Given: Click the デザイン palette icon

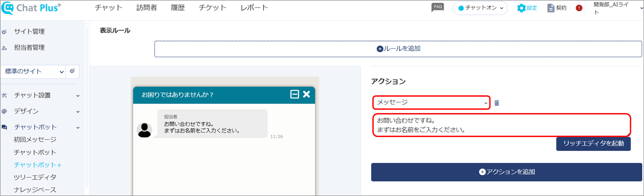Looking at the screenshot, I should coord(4,111).
